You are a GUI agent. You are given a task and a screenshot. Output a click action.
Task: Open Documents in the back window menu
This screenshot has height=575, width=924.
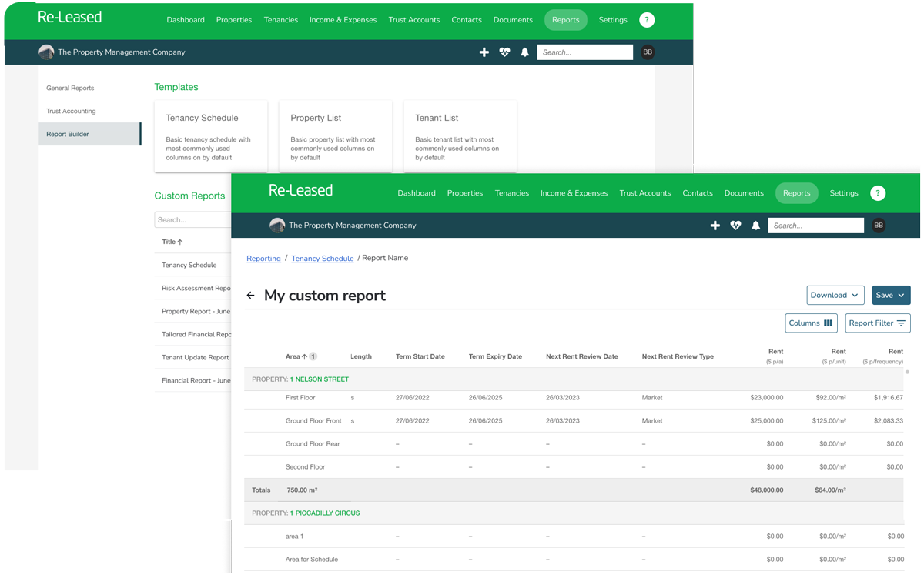click(513, 20)
